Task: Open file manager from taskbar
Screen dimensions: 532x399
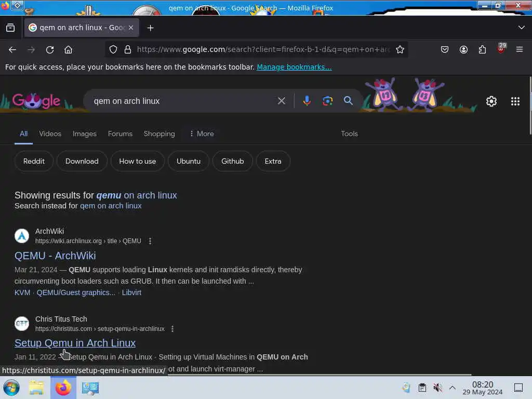Action: (36, 388)
